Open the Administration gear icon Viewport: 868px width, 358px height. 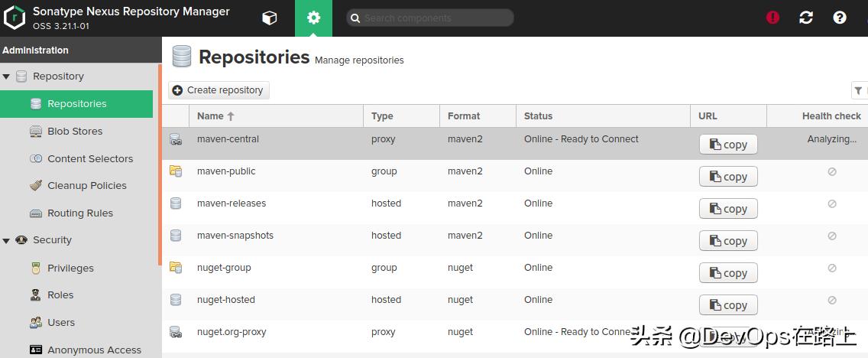(x=313, y=18)
